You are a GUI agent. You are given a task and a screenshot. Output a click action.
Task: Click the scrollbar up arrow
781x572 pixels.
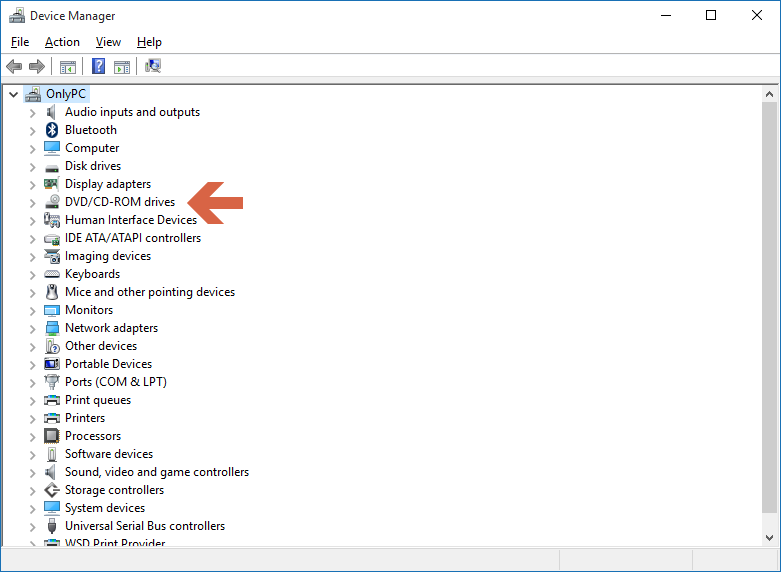click(769, 94)
